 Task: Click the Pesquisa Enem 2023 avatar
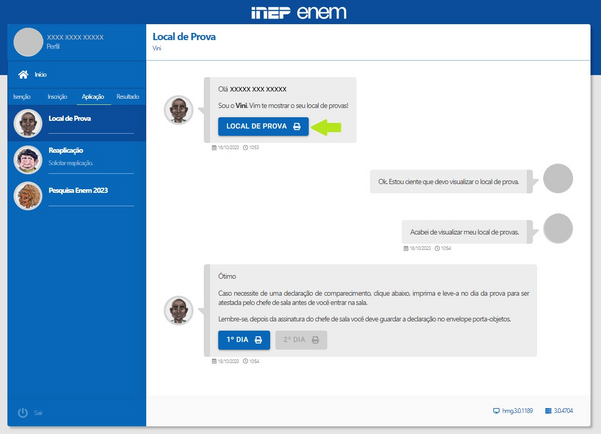pyautogui.click(x=27, y=195)
